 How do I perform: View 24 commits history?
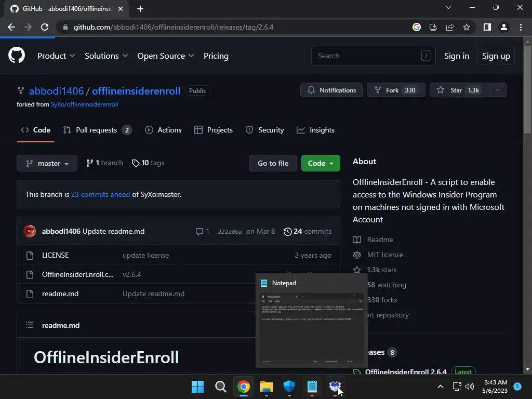[308, 231]
